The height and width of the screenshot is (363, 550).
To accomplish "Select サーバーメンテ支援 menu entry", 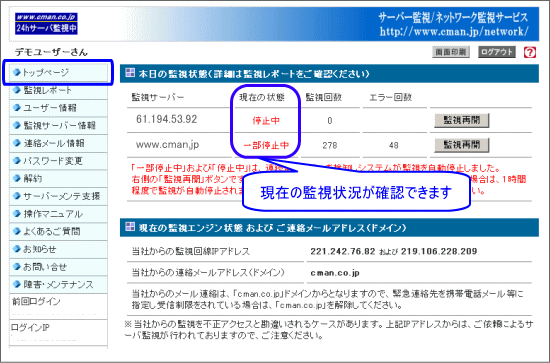I will click(58, 196).
